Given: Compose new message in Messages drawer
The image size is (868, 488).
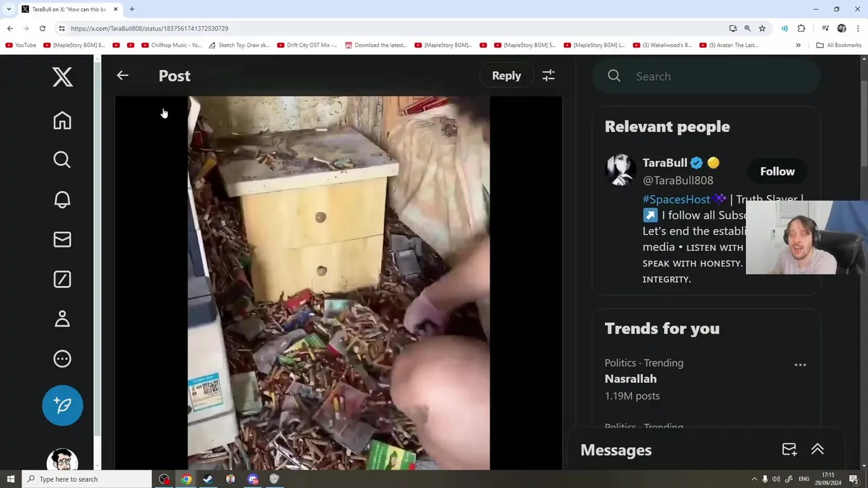Looking at the screenshot, I should click(x=789, y=449).
